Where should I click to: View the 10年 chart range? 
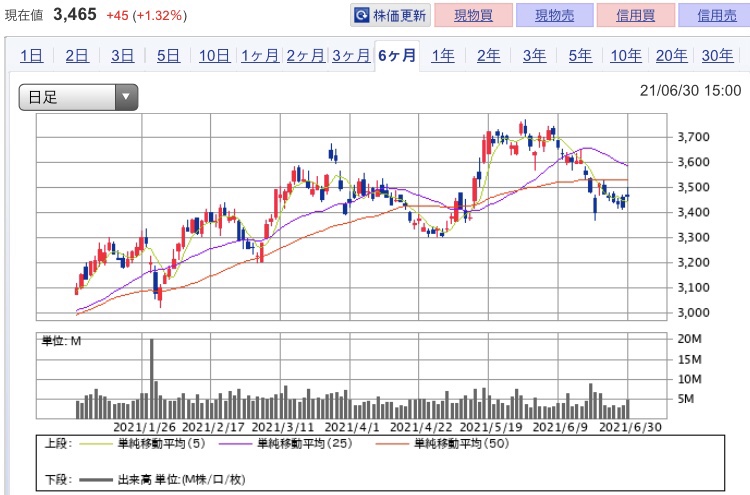click(626, 56)
